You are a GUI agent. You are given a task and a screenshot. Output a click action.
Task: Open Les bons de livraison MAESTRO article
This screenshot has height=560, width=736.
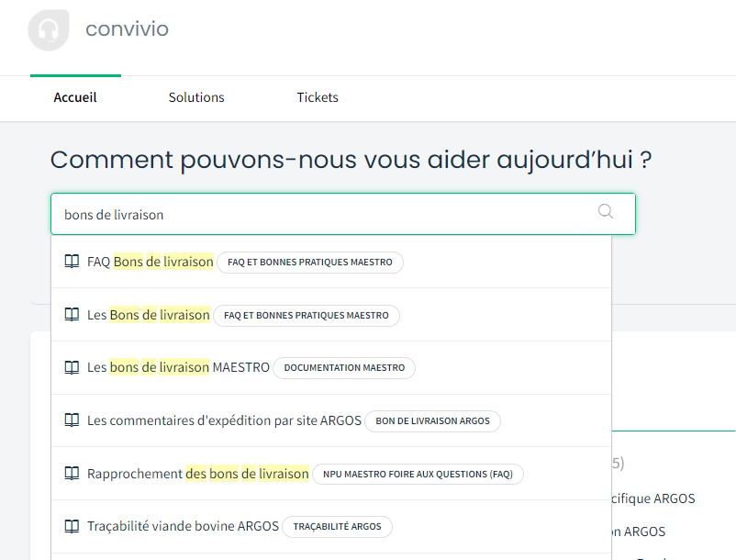tap(178, 367)
